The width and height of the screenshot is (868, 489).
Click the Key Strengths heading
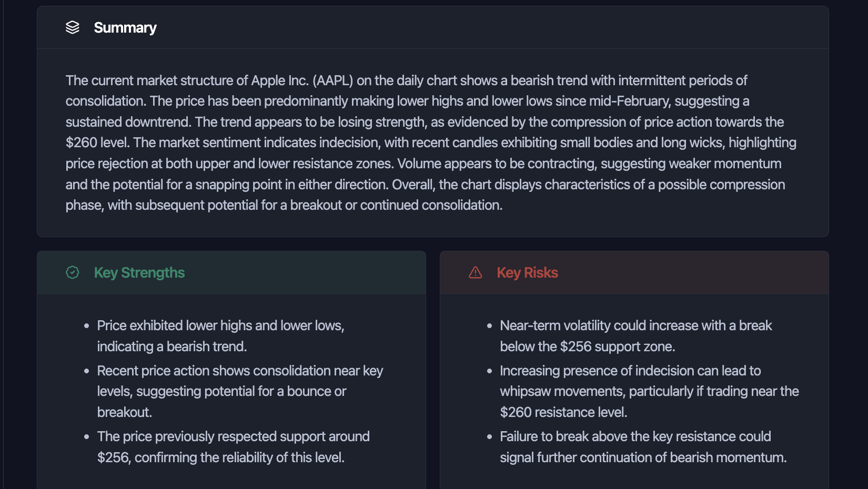tap(139, 272)
